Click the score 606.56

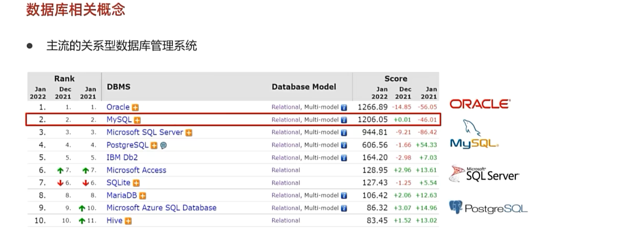click(x=375, y=145)
